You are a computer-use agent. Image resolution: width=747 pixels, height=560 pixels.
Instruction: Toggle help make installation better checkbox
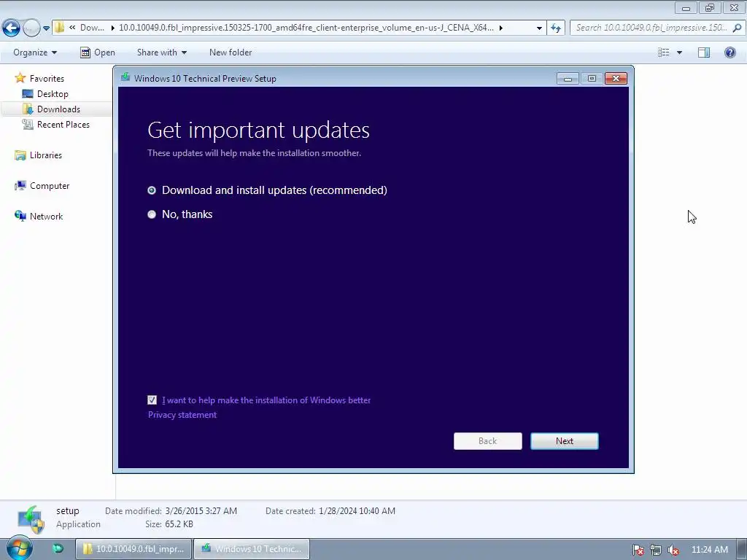coord(152,400)
